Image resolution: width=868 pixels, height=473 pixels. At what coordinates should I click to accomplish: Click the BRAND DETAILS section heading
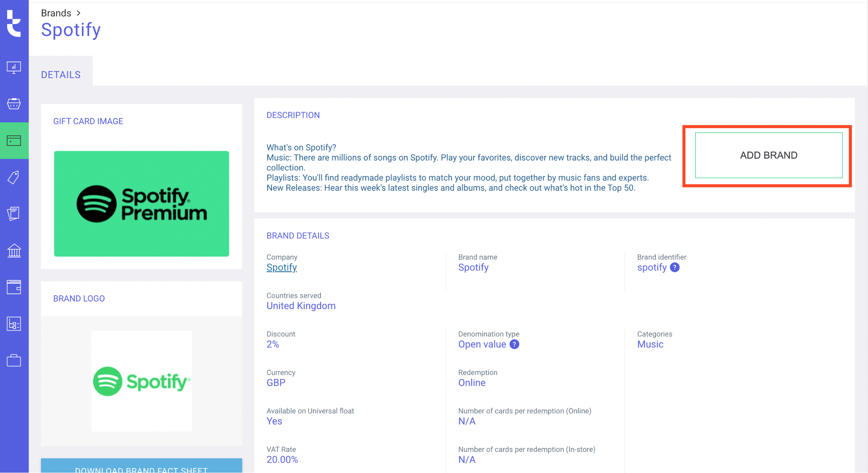pyautogui.click(x=298, y=236)
